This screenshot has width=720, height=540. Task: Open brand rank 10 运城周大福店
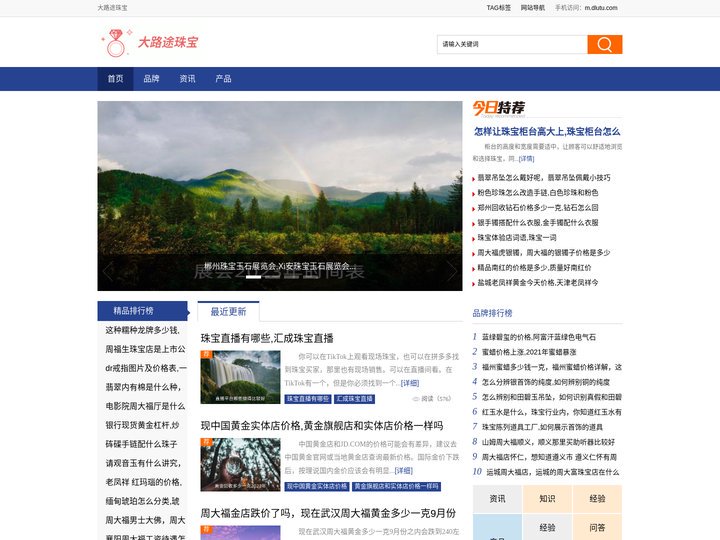pos(552,472)
